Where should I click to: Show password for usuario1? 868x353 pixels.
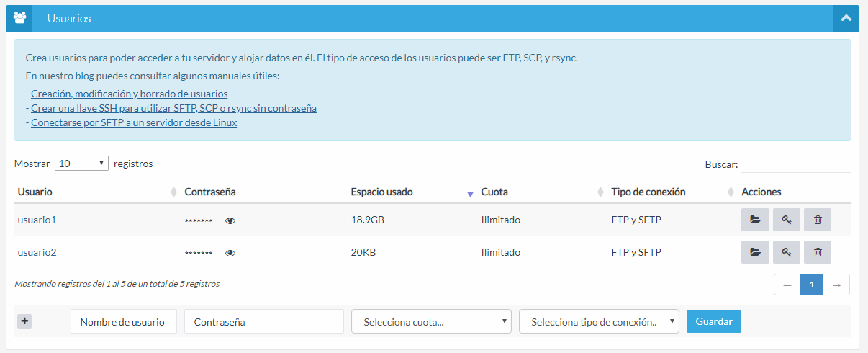(x=230, y=220)
